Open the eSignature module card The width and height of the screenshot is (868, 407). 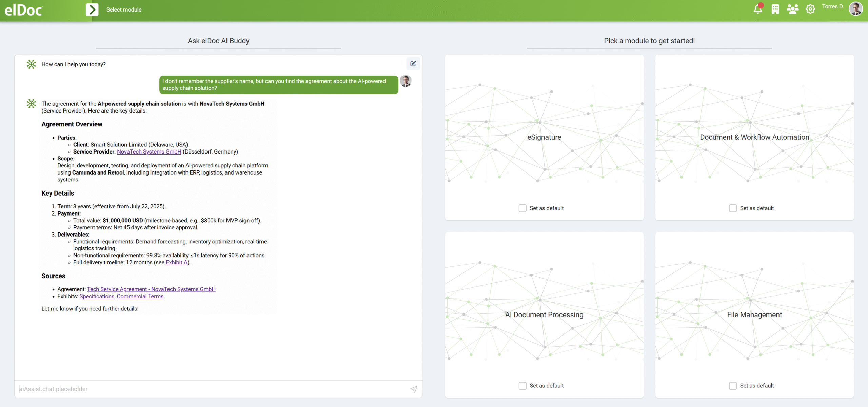544,137
